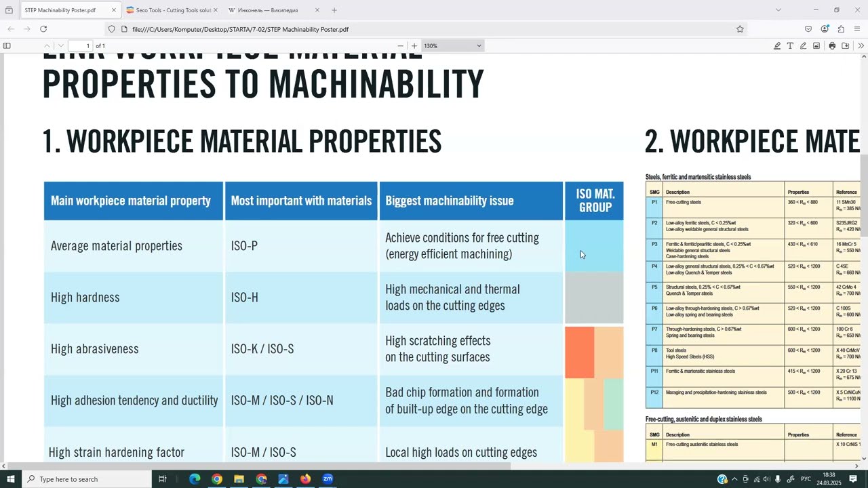Go to previous page in PDF toolbar

coord(47,46)
